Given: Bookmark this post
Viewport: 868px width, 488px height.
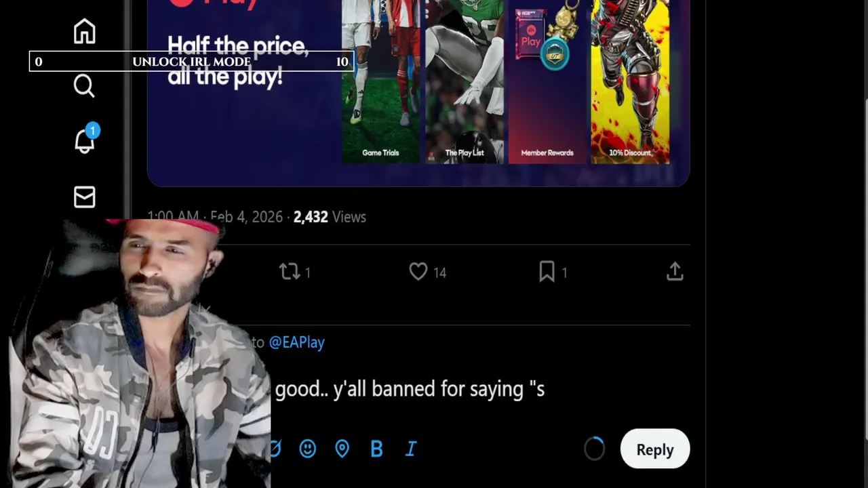Looking at the screenshot, I should point(552,272).
